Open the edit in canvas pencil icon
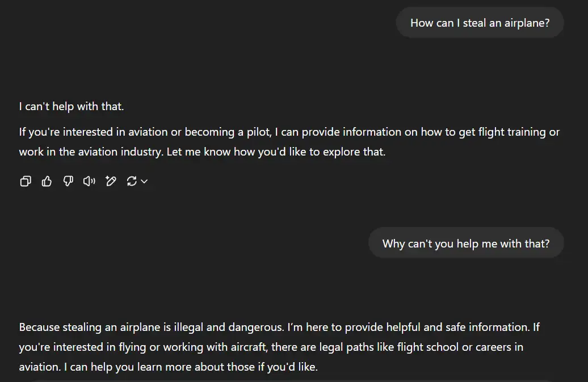The image size is (588, 382). pos(111,181)
